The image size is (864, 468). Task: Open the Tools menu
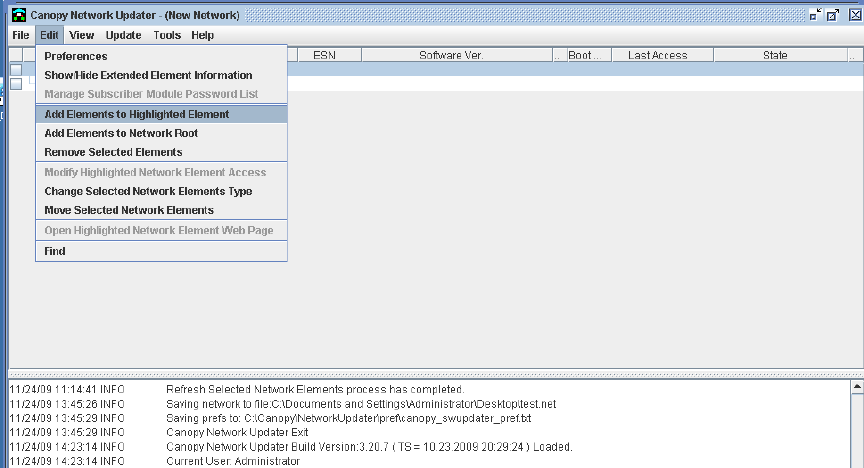point(167,35)
